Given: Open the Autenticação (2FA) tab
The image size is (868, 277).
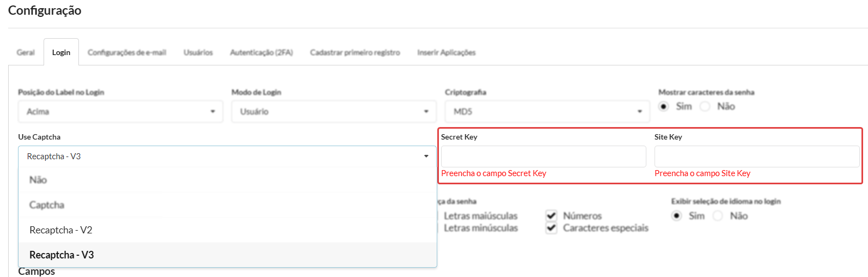Looking at the screenshot, I should coord(261,52).
